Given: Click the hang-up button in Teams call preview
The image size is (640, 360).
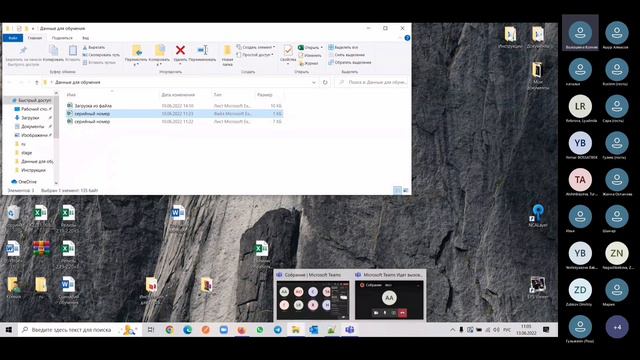Looking at the screenshot, I should pos(402,313).
